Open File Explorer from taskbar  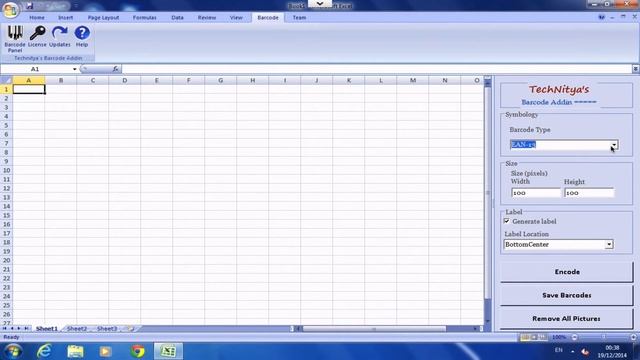tap(75, 351)
